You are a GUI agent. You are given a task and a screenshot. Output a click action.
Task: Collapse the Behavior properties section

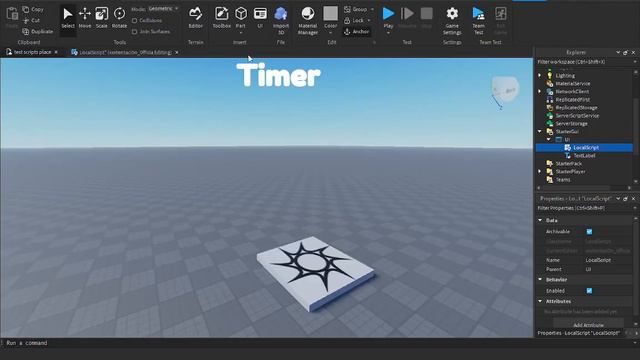click(540, 280)
